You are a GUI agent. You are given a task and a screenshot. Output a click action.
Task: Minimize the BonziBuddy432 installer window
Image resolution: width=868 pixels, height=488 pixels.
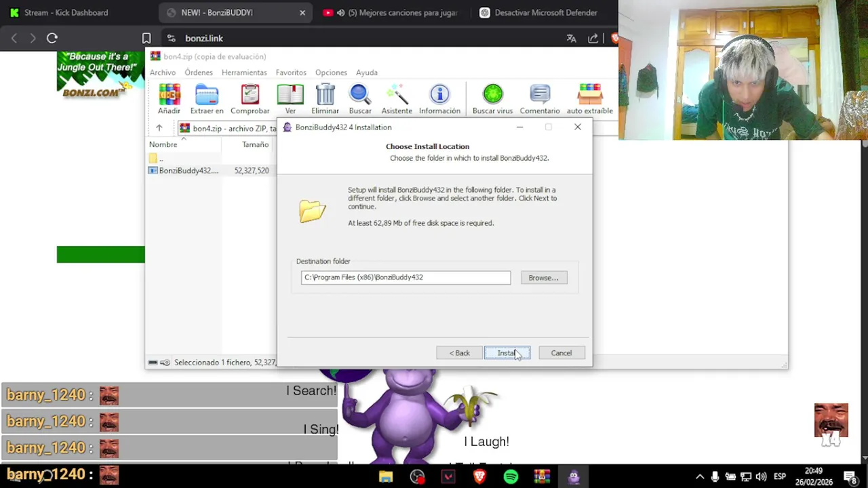coord(519,127)
